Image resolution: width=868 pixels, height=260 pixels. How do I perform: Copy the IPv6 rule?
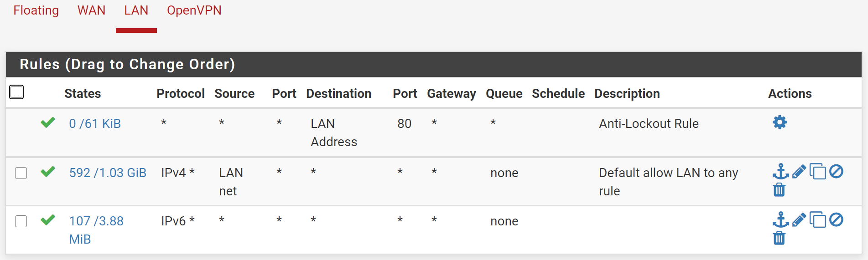pyautogui.click(x=818, y=220)
